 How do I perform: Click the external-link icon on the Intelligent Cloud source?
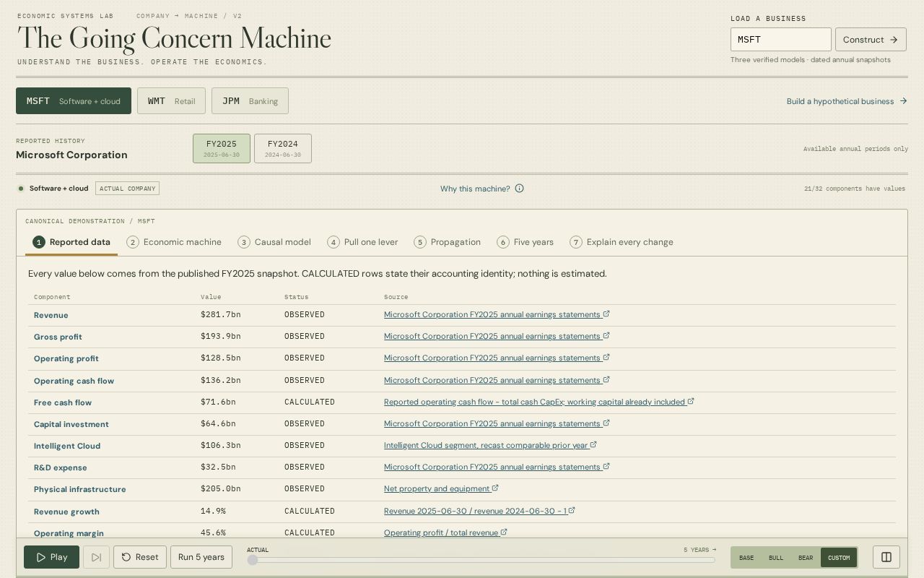[593, 445]
